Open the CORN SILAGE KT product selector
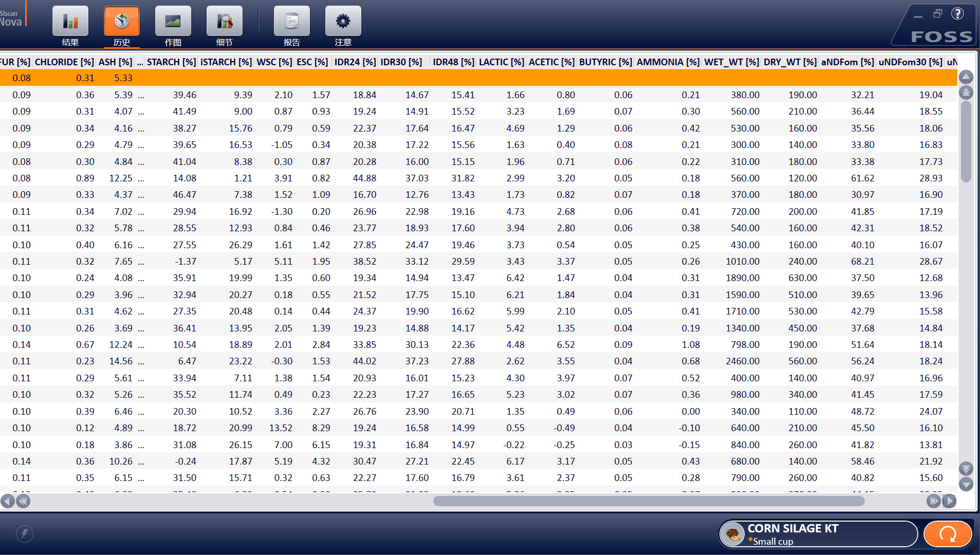Screen dimensions: 980x555 (x=818, y=534)
